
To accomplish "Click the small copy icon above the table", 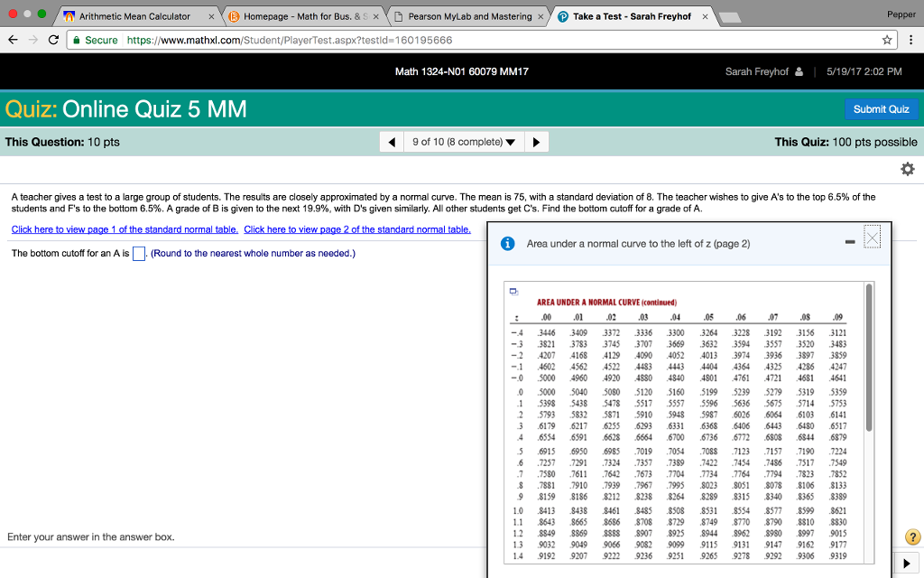I will (x=514, y=291).
